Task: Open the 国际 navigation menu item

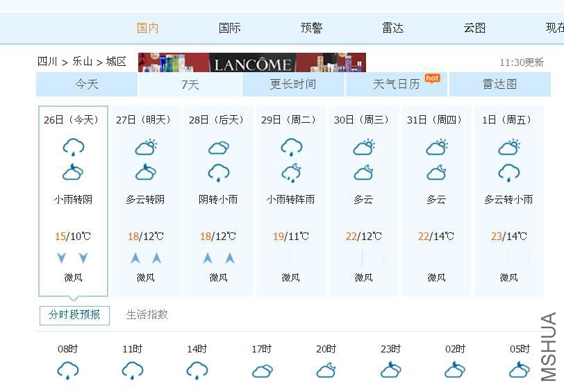Action: [229, 28]
